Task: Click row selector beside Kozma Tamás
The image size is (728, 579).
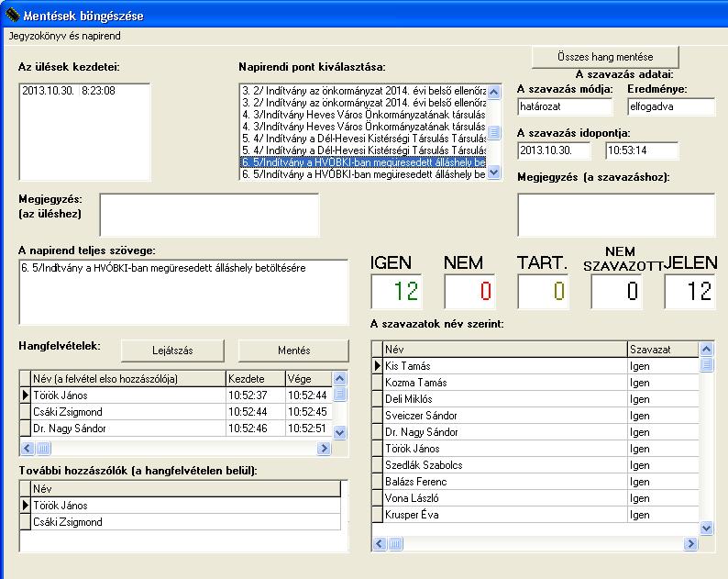Action: (x=377, y=383)
